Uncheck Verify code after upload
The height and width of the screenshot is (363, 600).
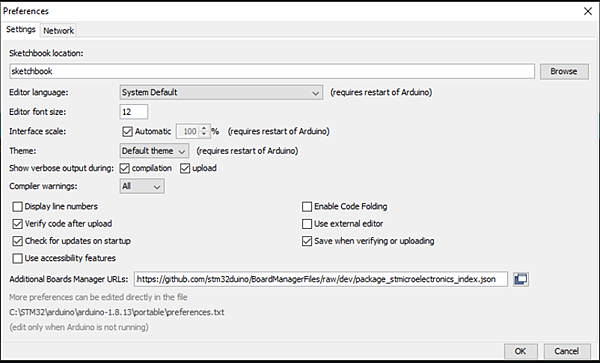tap(18, 224)
